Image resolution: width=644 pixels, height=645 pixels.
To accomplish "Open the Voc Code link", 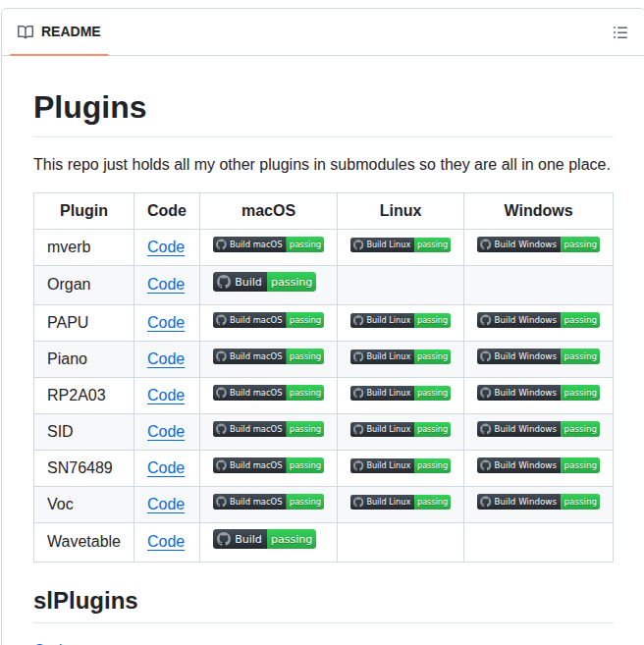I will point(166,504).
